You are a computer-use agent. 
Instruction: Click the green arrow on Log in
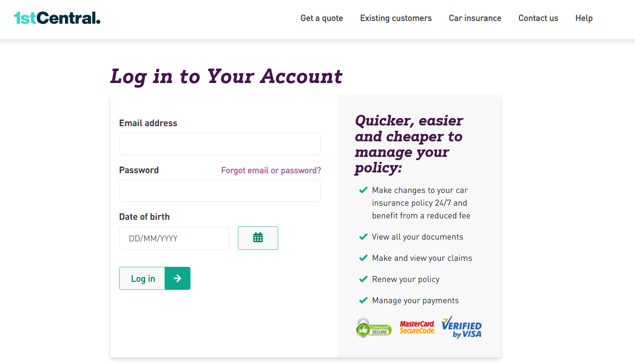click(x=177, y=278)
